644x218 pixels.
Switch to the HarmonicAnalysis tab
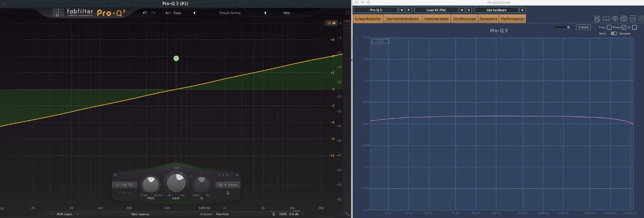point(403,19)
